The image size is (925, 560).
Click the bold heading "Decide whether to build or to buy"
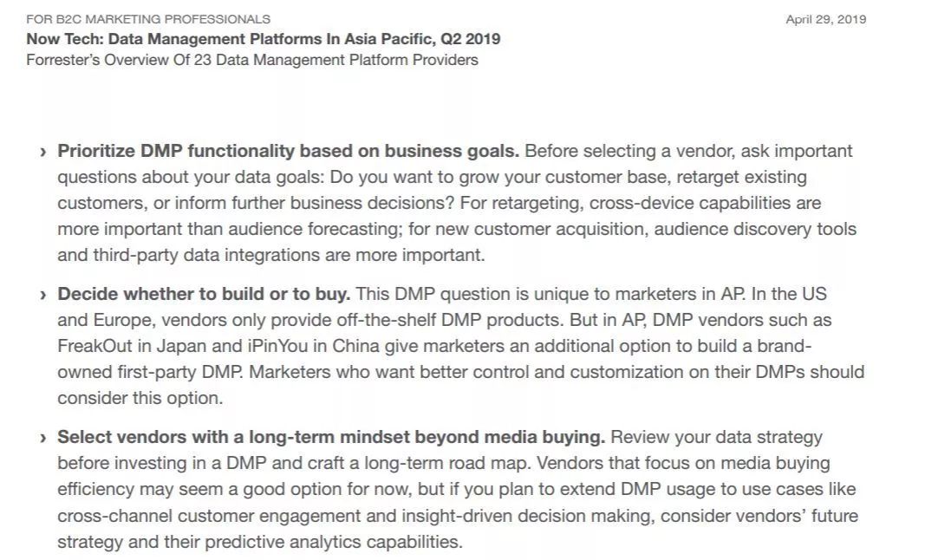pyautogui.click(x=204, y=294)
